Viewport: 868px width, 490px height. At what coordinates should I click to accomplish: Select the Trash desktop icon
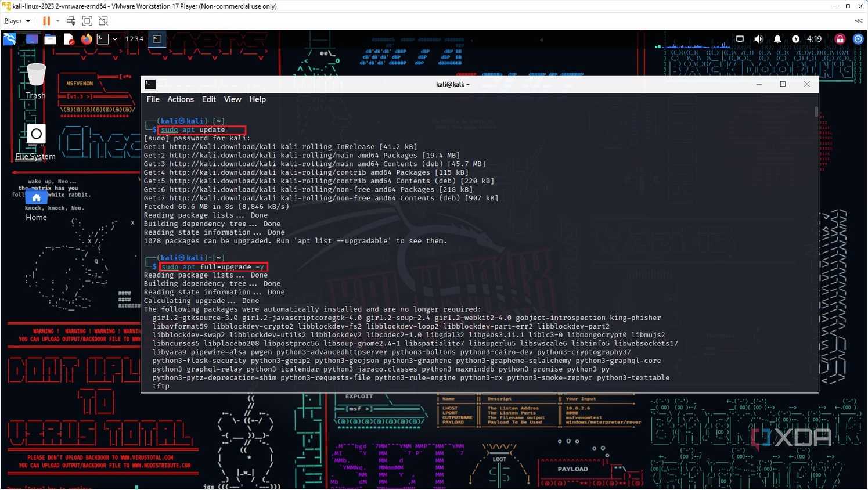click(36, 81)
